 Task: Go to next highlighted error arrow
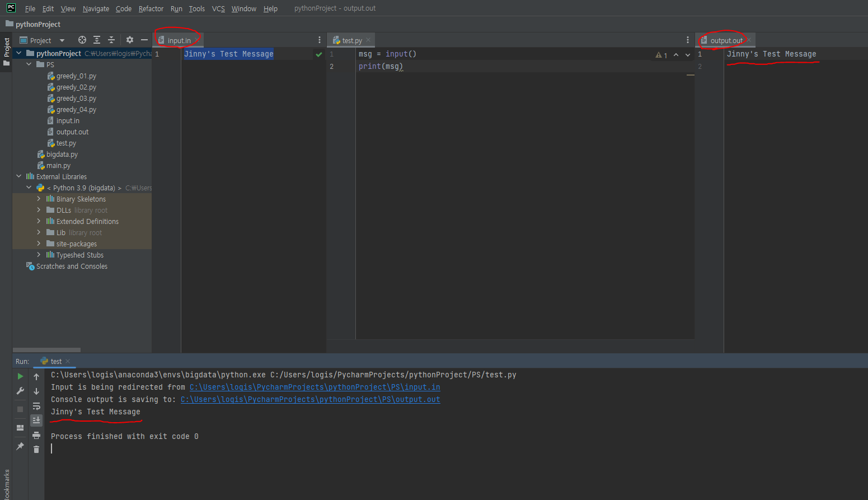(688, 55)
